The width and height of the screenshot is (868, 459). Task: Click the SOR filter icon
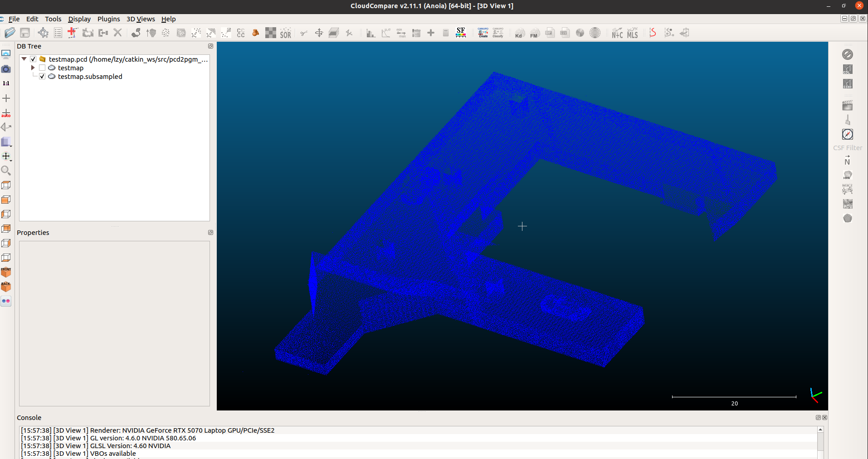coord(285,33)
